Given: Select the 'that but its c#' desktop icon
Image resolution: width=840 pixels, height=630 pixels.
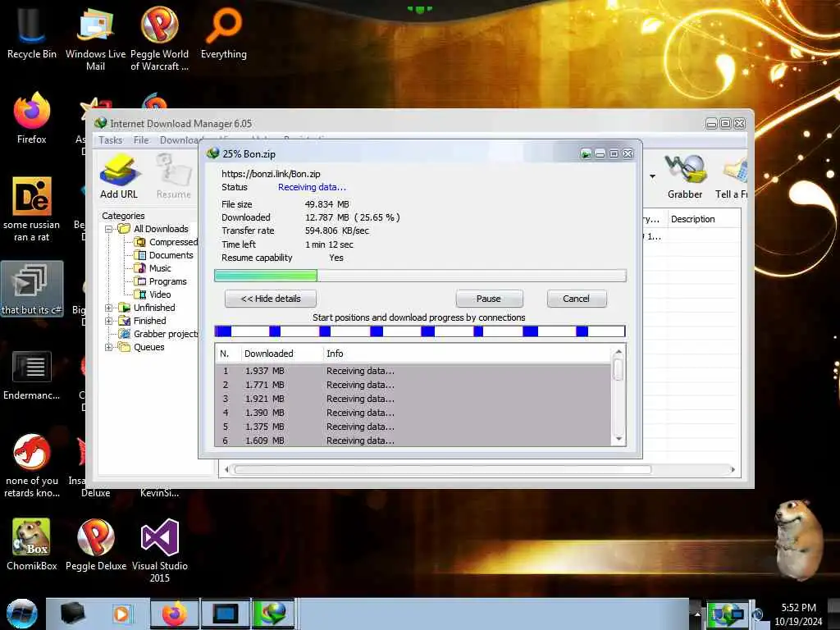Looking at the screenshot, I should [x=32, y=290].
